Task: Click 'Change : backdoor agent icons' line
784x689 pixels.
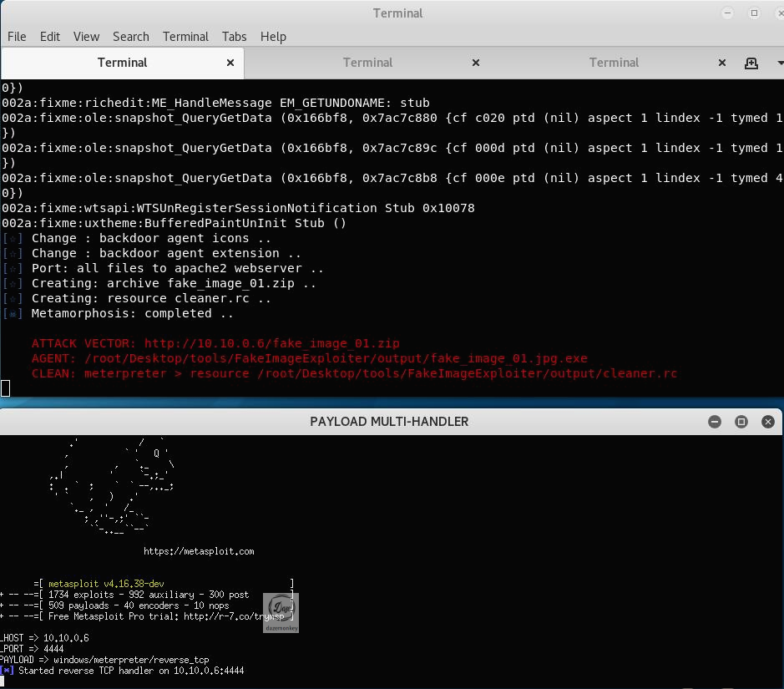Action: 136,239
